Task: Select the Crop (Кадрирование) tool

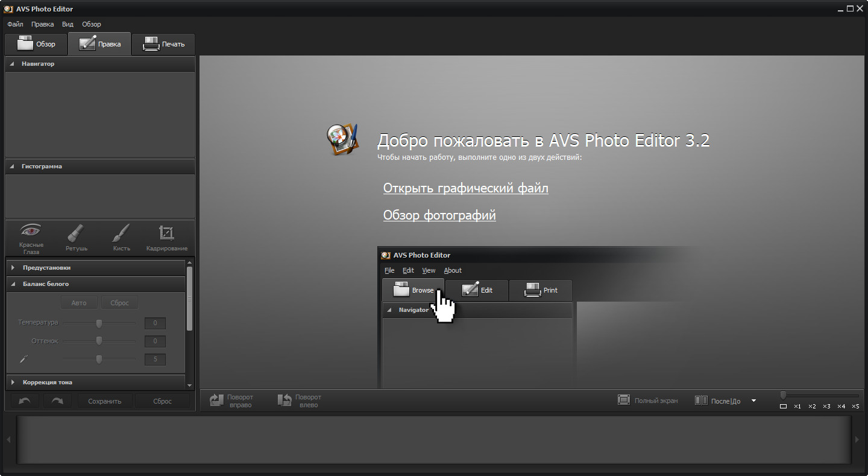Action: tap(166, 237)
